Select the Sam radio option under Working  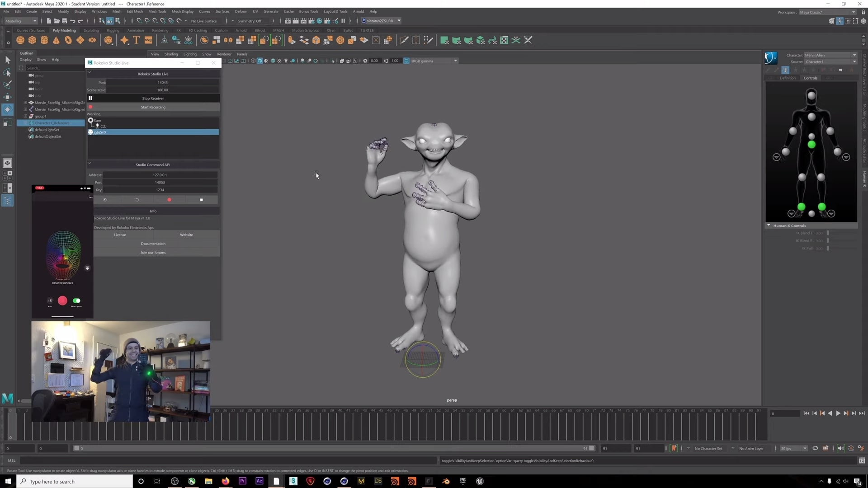pos(90,120)
